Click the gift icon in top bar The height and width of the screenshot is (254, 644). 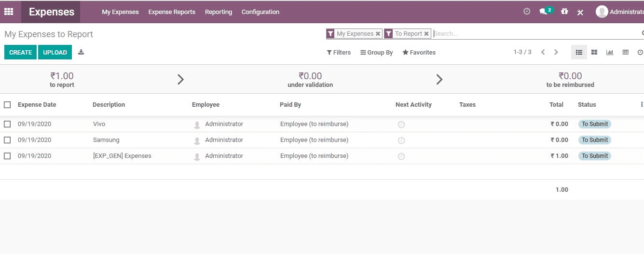564,11
